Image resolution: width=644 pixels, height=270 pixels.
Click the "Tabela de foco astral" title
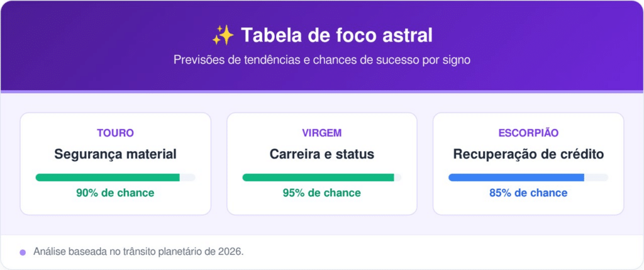tap(336, 35)
